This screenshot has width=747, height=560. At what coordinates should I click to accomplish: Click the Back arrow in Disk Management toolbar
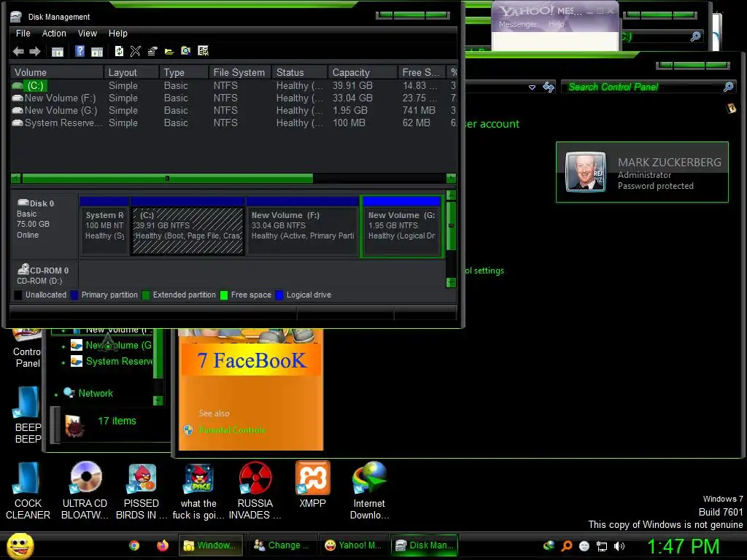click(x=18, y=52)
